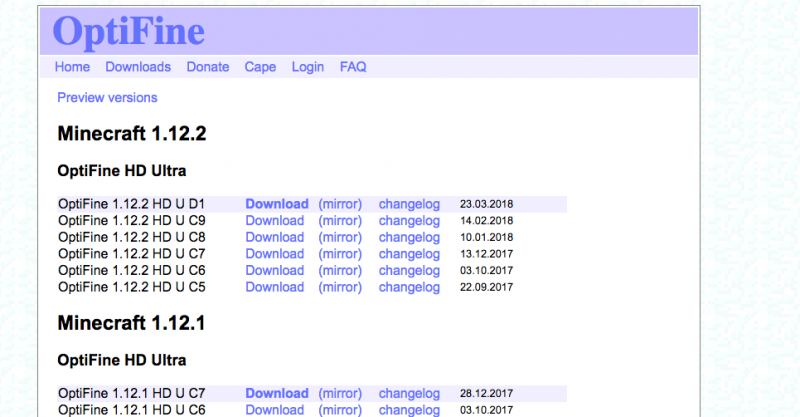
Task: Download OptiFine 1.12.2 HD U C5
Action: point(274,287)
